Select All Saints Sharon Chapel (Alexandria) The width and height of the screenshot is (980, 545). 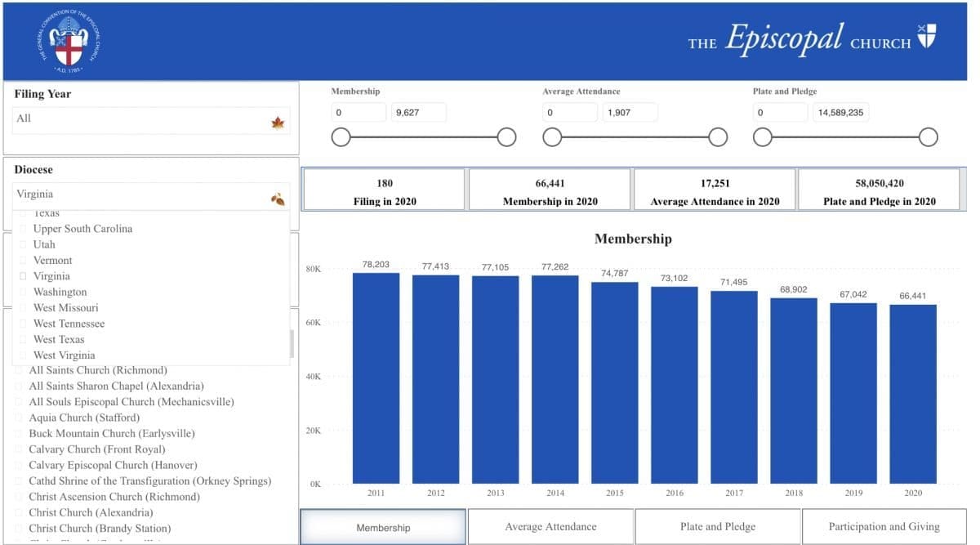[x=20, y=386]
